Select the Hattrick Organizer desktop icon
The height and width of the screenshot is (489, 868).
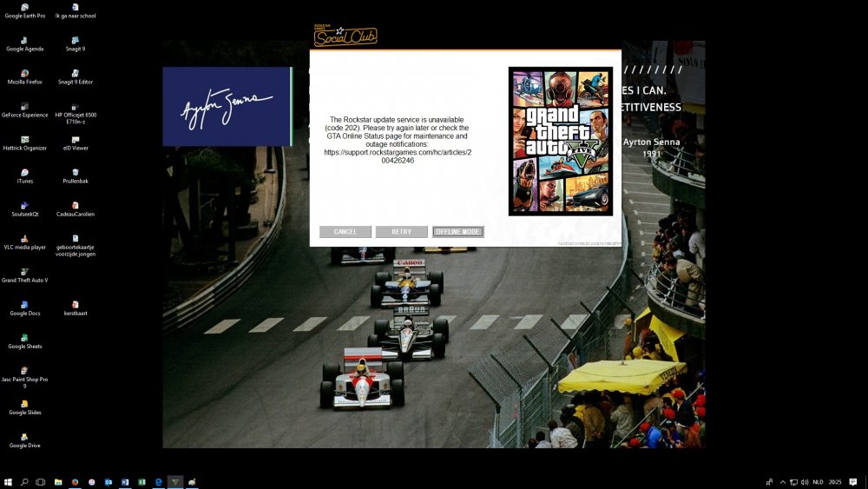tap(25, 143)
